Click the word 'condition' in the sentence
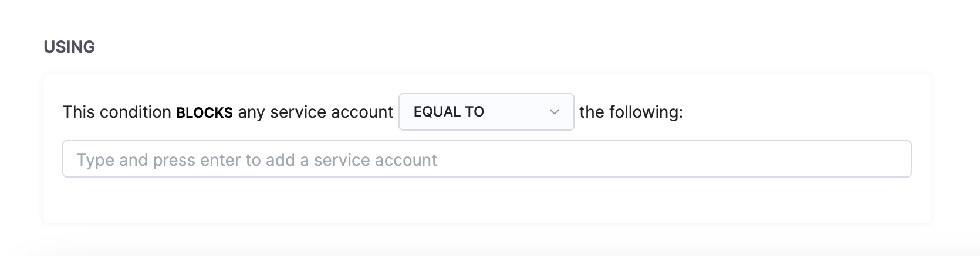 tap(136, 112)
